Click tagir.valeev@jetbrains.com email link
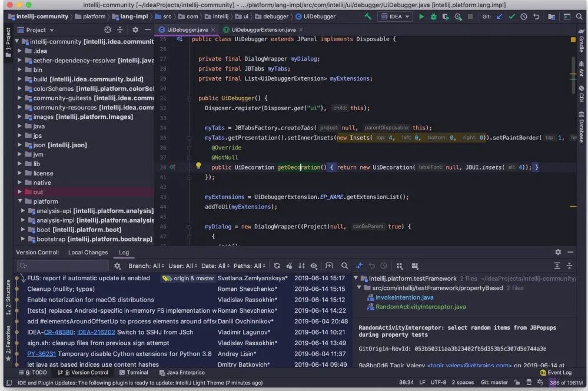This screenshot has width=588, height=391. click(470, 365)
